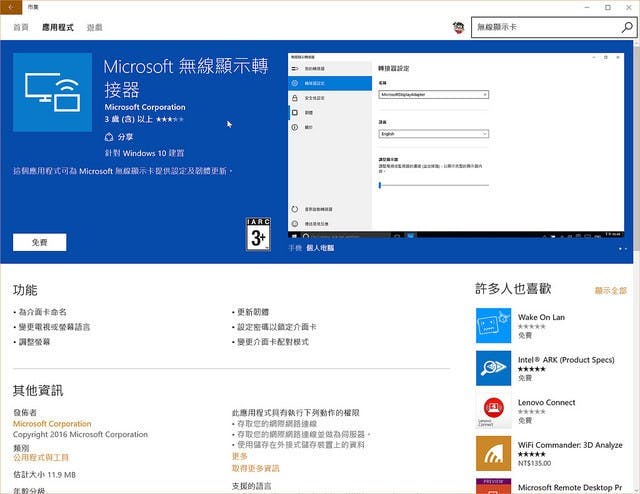
Task: Click the 免費 install button
Action: click(x=39, y=242)
